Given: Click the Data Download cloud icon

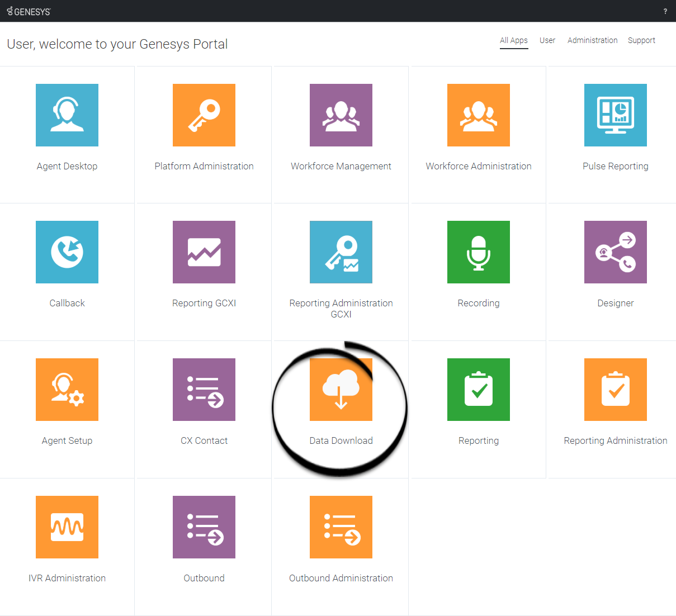Looking at the screenshot, I should (341, 390).
